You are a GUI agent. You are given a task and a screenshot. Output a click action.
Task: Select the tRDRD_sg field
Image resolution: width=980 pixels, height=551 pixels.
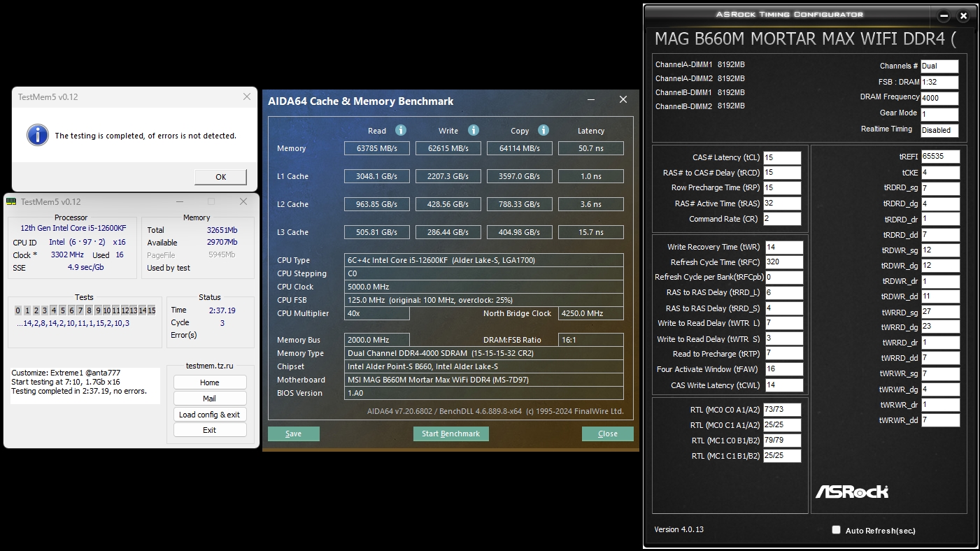tap(940, 189)
